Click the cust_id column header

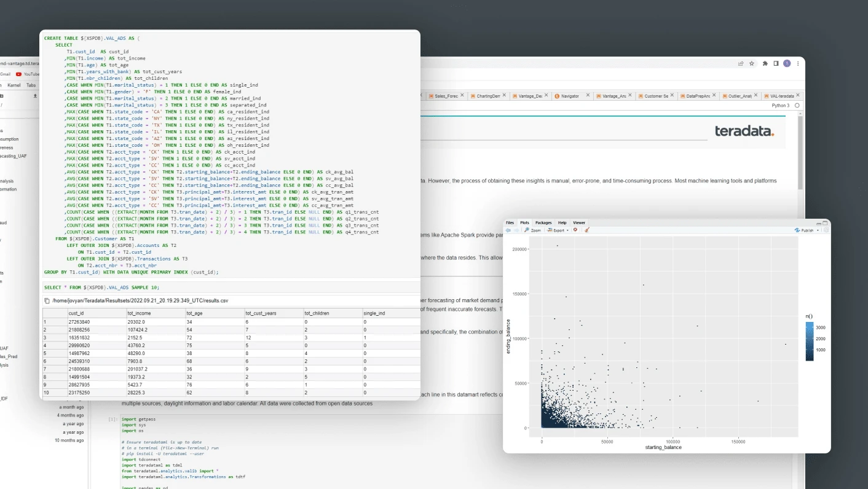coord(96,313)
